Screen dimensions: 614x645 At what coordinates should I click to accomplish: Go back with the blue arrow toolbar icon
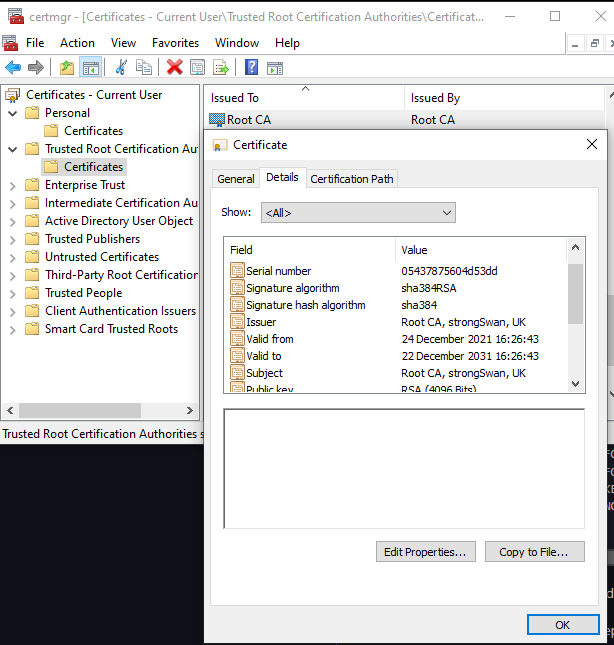click(x=13, y=67)
